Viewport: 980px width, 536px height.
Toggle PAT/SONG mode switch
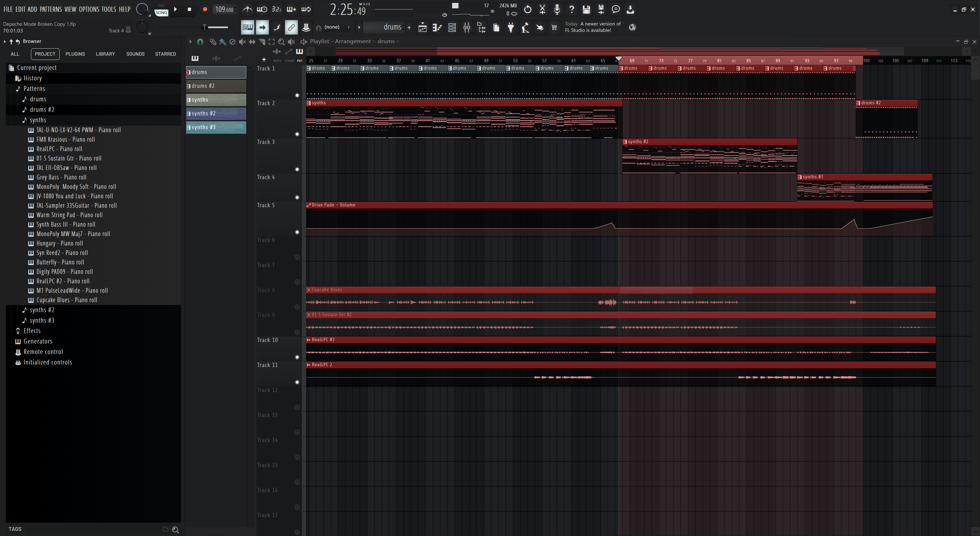pos(161,9)
